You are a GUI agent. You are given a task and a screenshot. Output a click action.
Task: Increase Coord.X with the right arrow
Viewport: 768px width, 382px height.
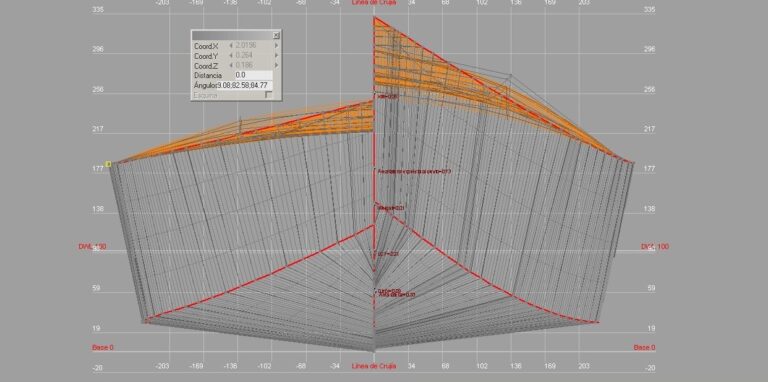276,46
